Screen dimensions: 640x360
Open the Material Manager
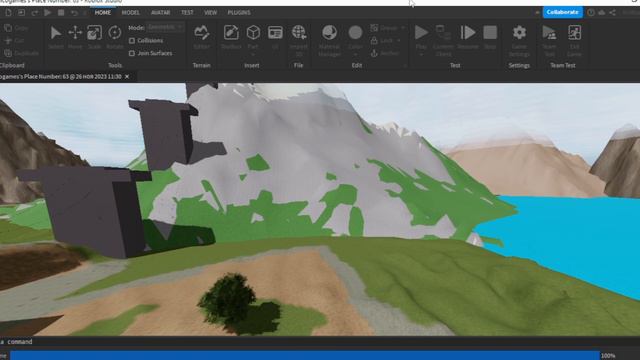tap(329, 33)
